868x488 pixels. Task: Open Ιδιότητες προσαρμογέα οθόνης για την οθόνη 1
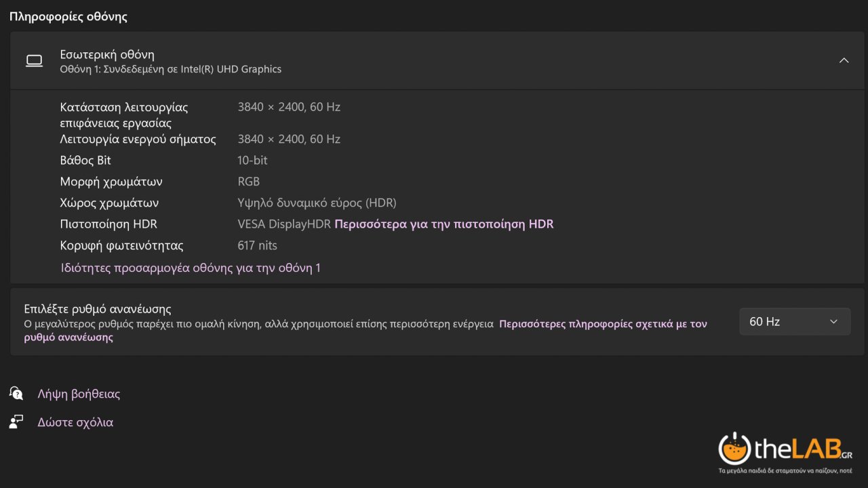190,268
